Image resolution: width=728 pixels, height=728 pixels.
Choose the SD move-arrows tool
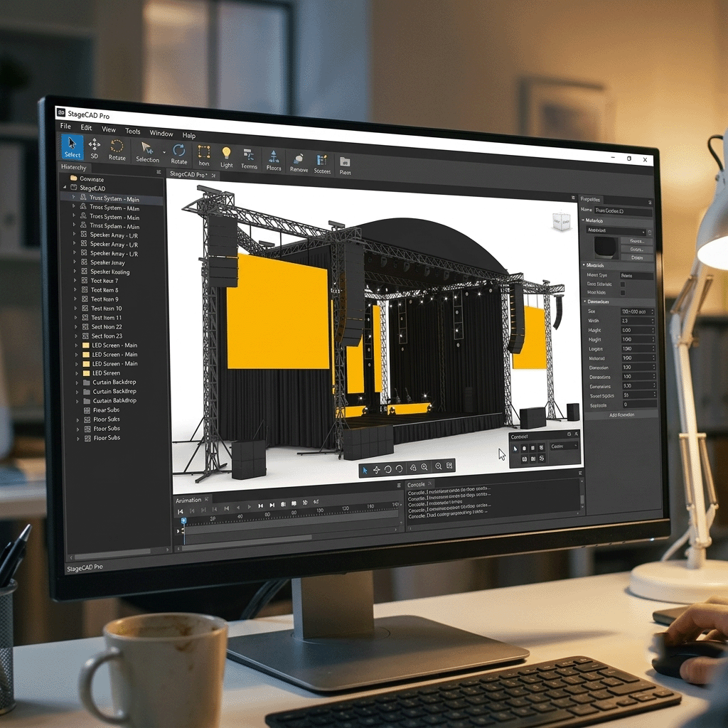pyautogui.click(x=95, y=149)
